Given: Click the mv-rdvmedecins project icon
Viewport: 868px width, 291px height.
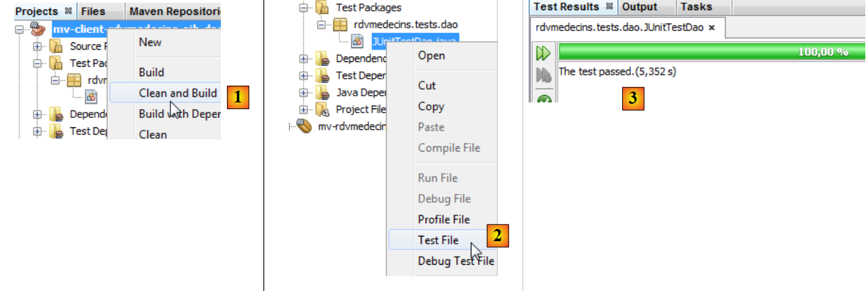Looking at the screenshot, I should click(x=304, y=127).
